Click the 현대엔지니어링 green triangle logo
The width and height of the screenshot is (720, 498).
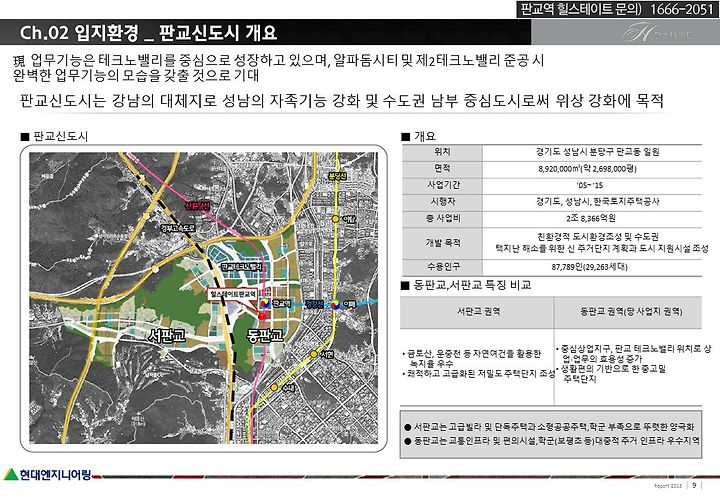pos(10,474)
